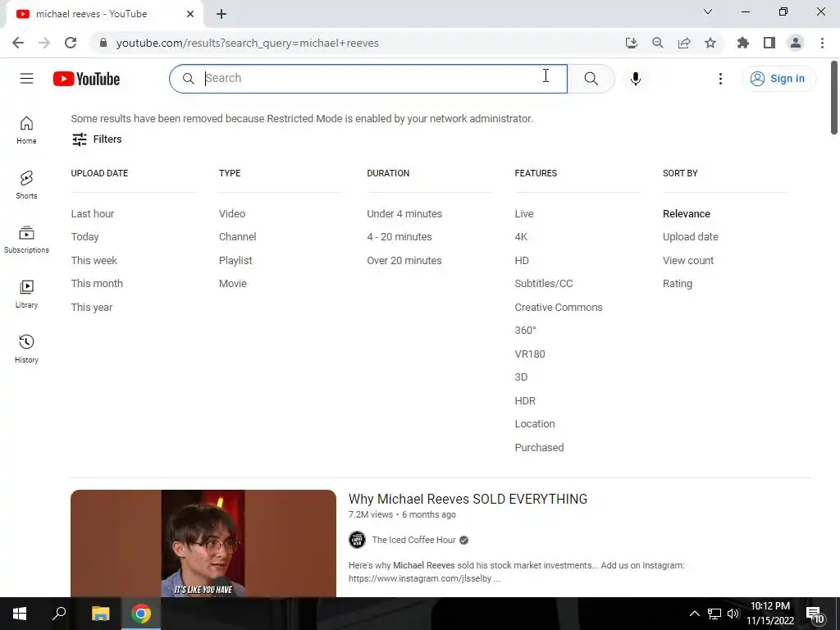The image size is (840, 630).
Task: Enable the Location feature filter
Action: 535,424
